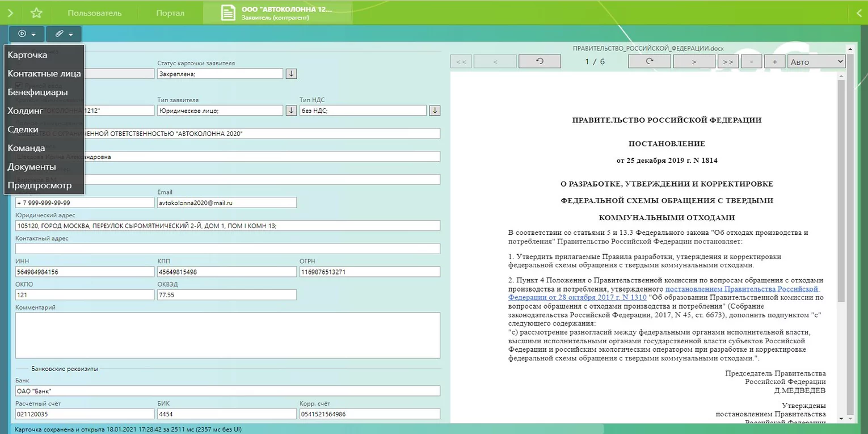Switch to the Портал tab
868x434 pixels.
tap(170, 13)
